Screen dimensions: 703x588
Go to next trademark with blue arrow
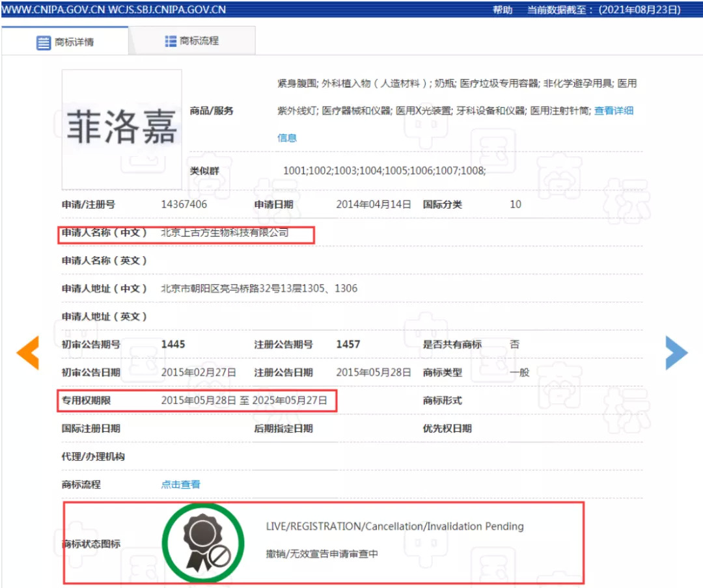pyautogui.click(x=676, y=353)
